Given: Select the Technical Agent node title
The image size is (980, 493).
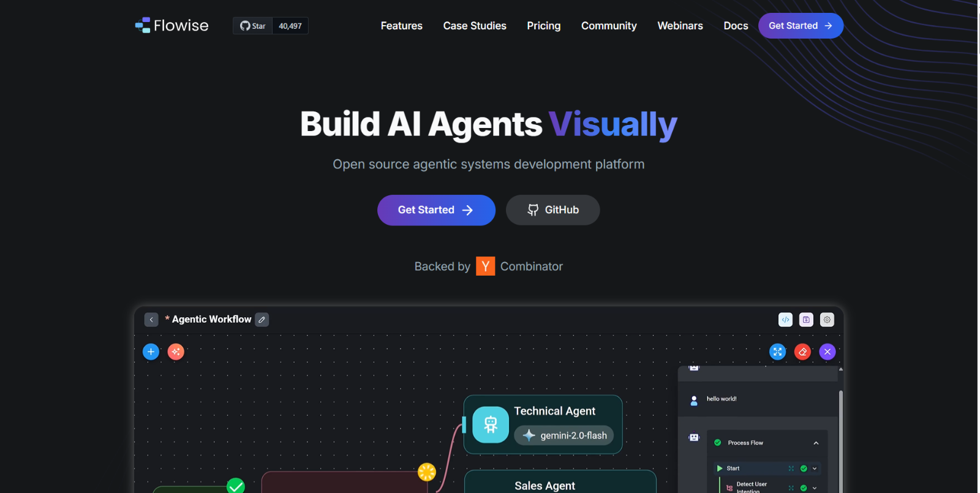Looking at the screenshot, I should [x=554, y=411].
